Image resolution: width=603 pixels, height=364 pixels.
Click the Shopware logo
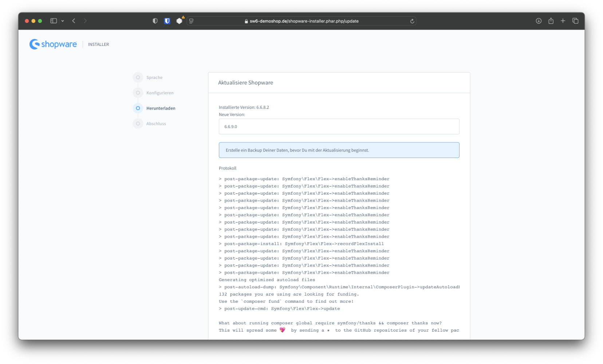(53, 44)
